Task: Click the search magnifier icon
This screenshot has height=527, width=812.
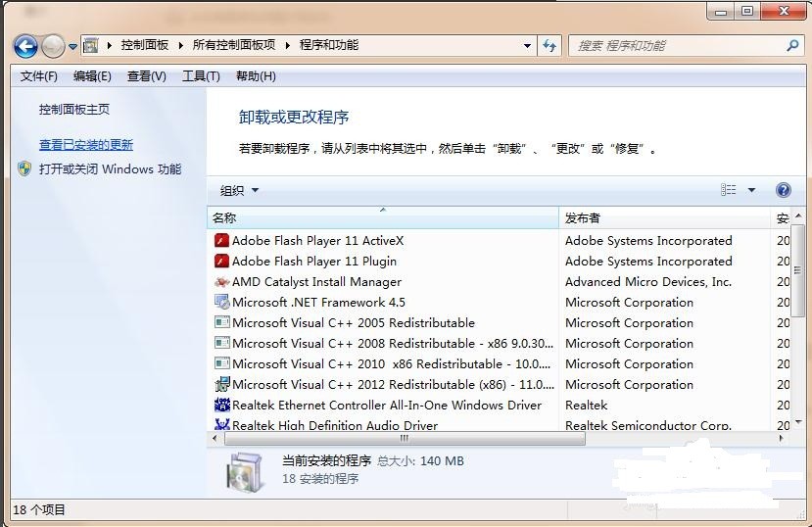Action: coord(792,46)
